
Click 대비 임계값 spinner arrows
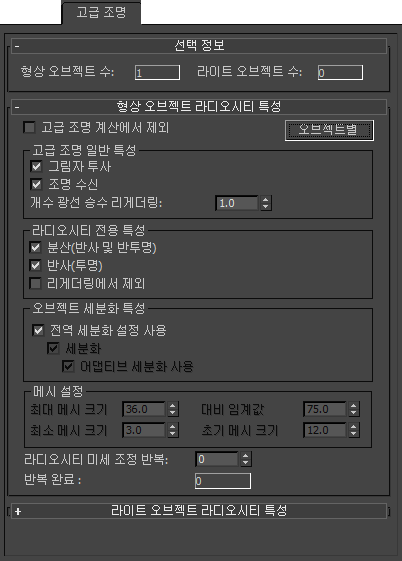pos(354,409)
